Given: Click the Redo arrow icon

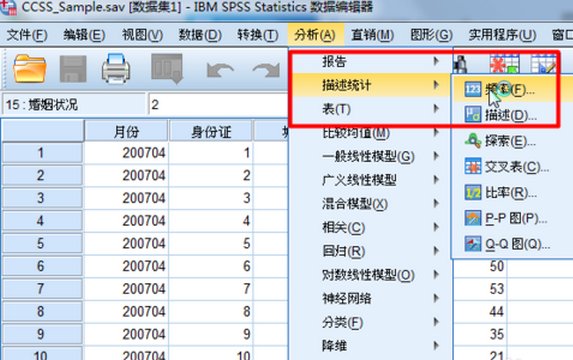Looking at the screenshot, I should (x=266, y=69).
